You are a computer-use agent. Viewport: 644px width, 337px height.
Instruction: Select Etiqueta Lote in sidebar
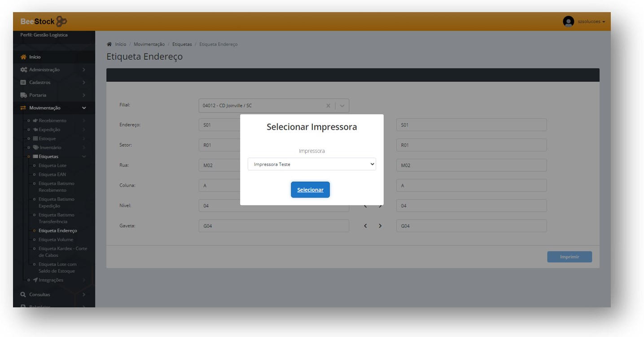(x=53, y=165)
